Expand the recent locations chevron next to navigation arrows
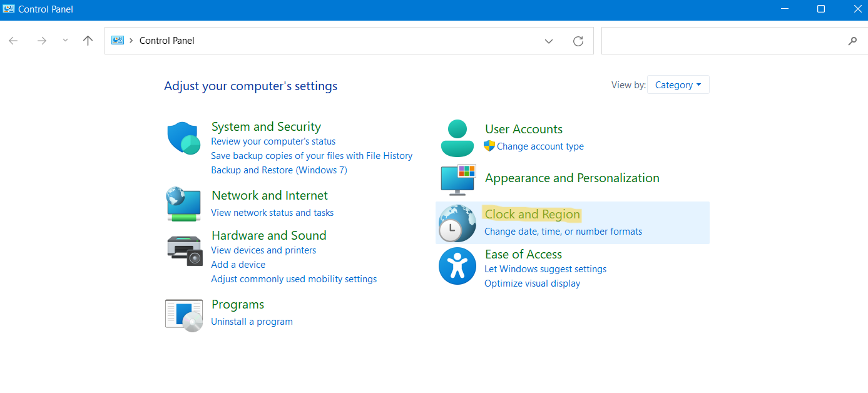Image resolution: width=868 pixels, height=393 pixels. pos(64,40)
